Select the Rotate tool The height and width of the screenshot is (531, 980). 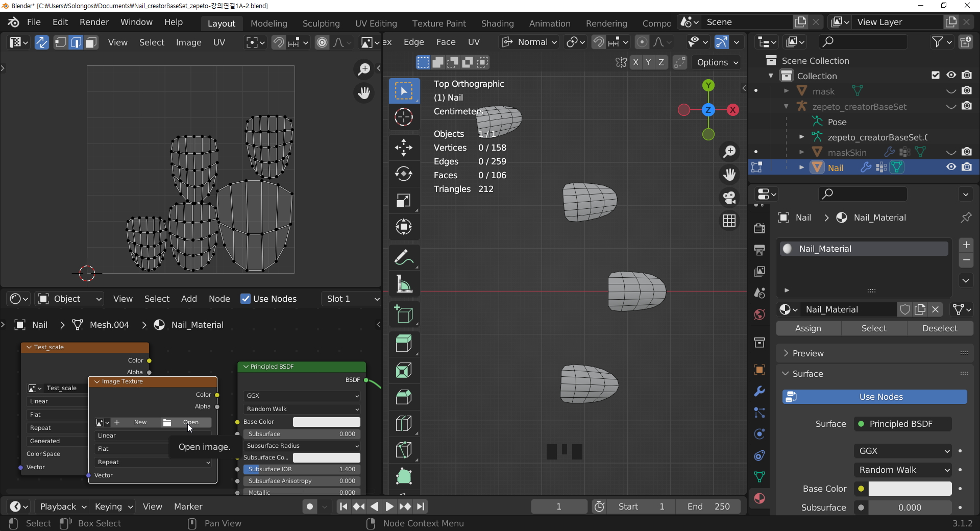(404, 174)
